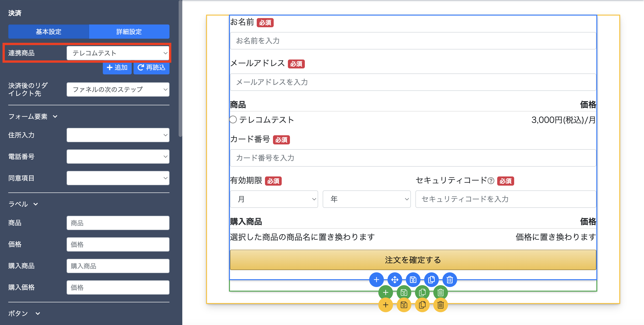Click the security code help question icon

[491, 181]
